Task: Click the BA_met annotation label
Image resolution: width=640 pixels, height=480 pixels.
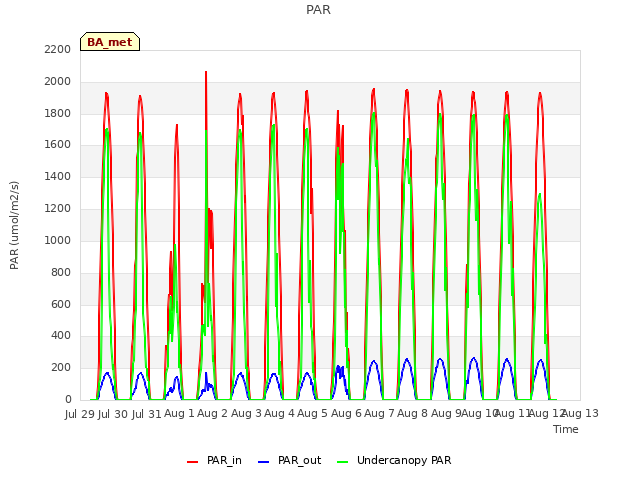Action: point(110,42)
